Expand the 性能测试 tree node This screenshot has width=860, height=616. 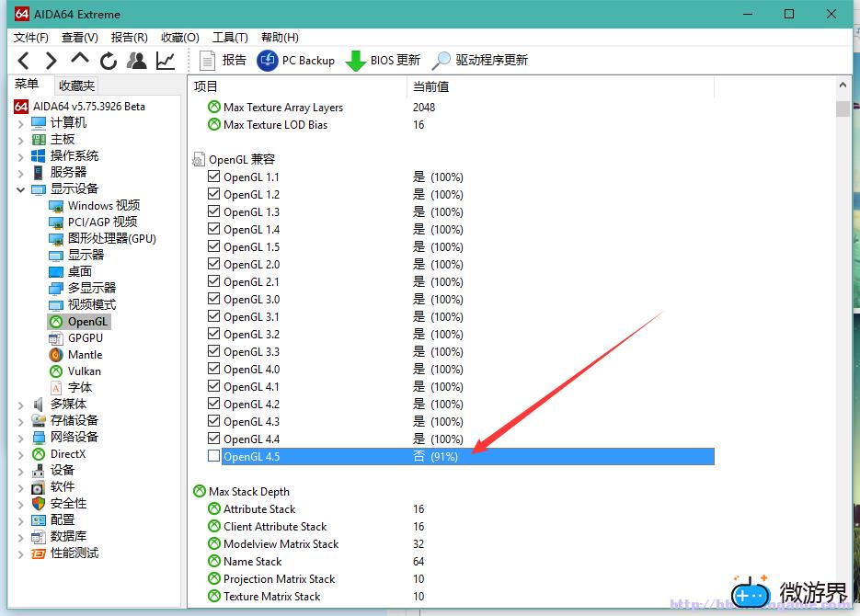(21, 554)
